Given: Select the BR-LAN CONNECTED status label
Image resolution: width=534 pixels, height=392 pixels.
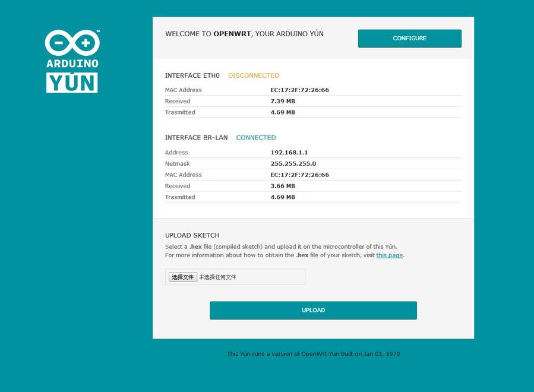Looking at the screenshot, I should tap(256, 138).
